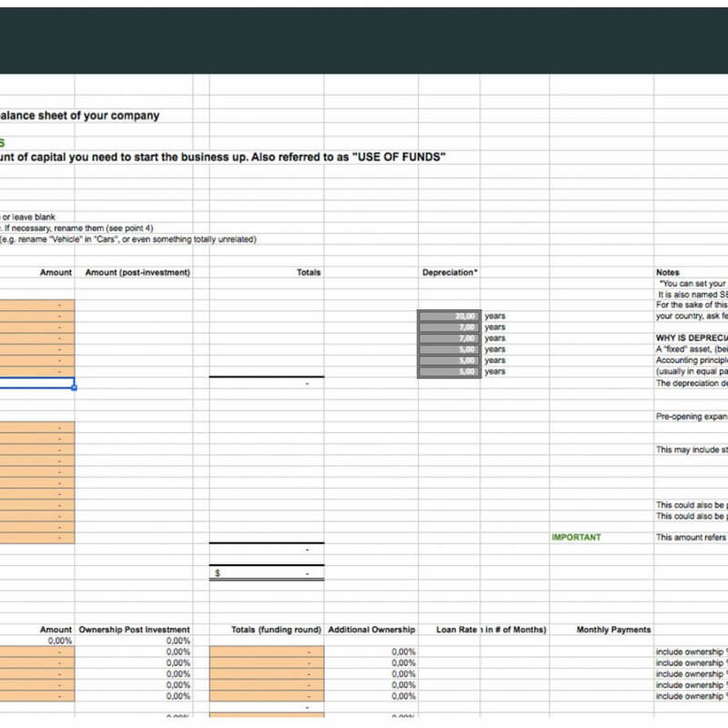This screenshot has height=728, width=728.
Task: Click the 'Ownership Post Investment' header
Action: [x=134, y=630]
